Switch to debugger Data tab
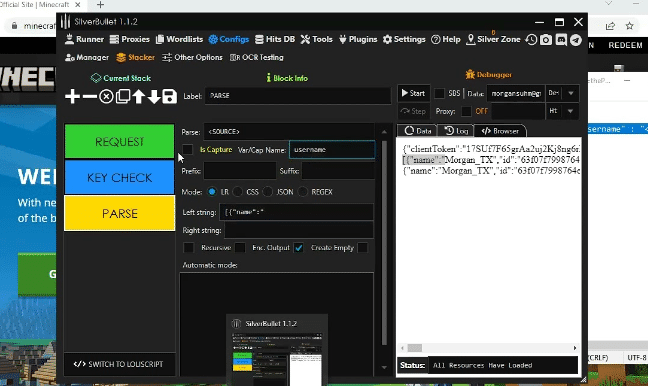This screenshot has height=386, width=648. pyautogui.click(x=417, y=131)
